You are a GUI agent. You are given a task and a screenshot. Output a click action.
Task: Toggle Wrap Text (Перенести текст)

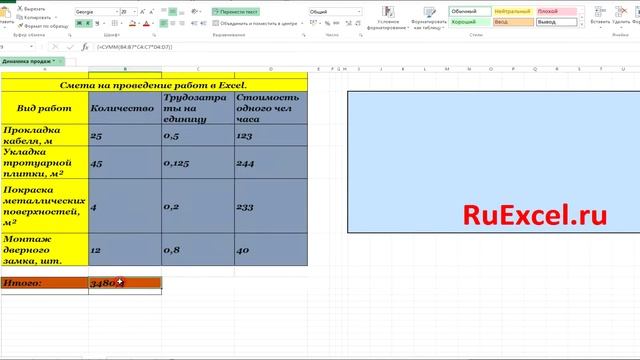click(236, 12)
